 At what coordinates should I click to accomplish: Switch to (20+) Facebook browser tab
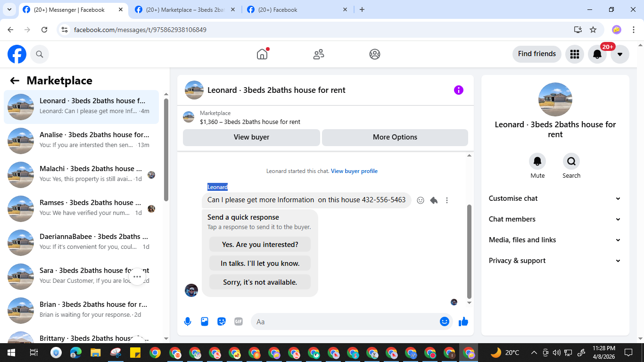pyautogui.click(x=297, y=9)
